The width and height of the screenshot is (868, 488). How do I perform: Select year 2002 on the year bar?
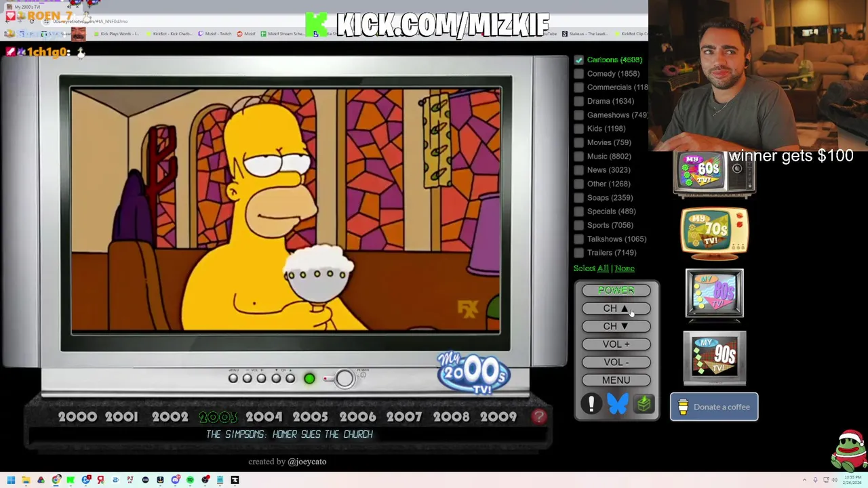[x=170, y=418]
